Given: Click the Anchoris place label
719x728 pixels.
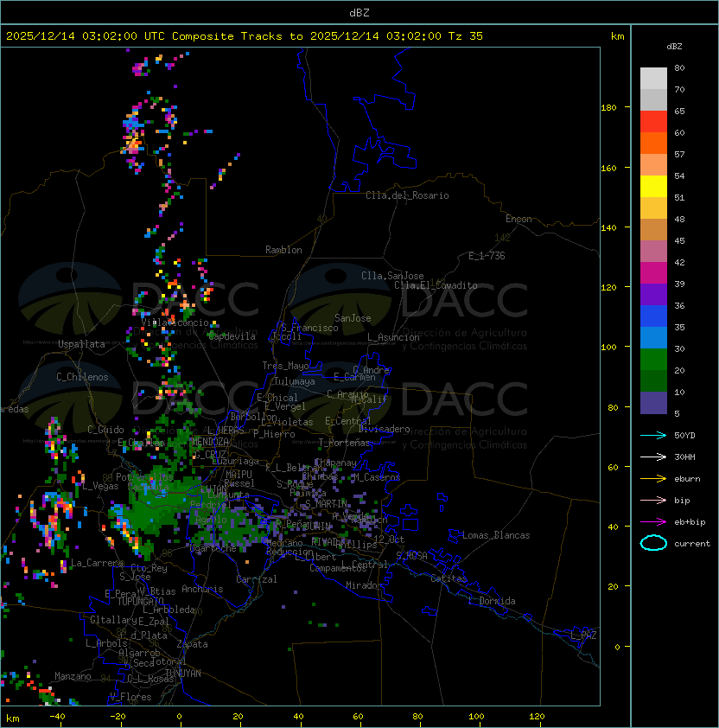Looking at the screenshot, I should coord(202,589).
